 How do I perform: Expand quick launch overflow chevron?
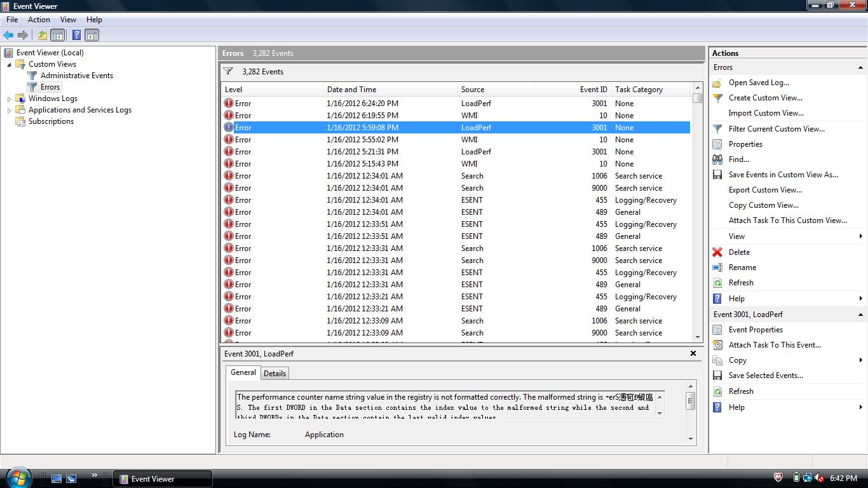click(x=95, y=475)
